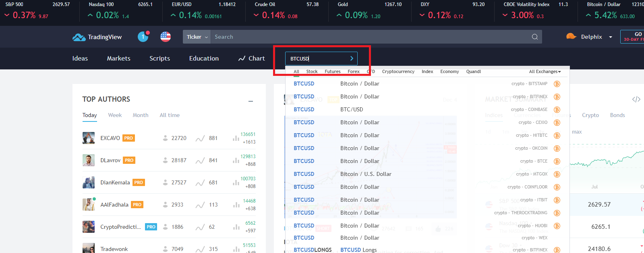Open the Delphix account dropdown arrow
Screen dimensions: 644x253
(611, 37)
